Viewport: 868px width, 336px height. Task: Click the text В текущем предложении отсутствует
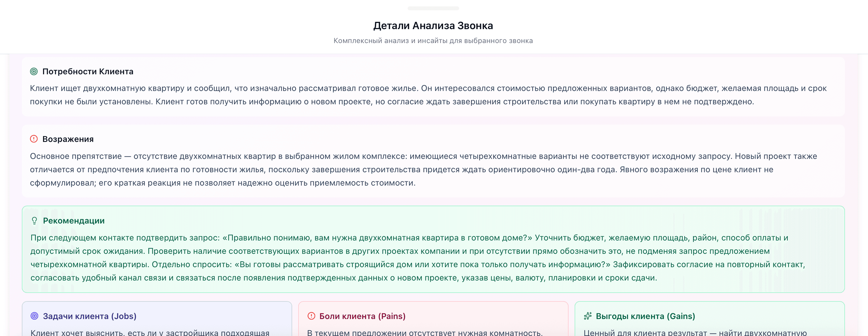425,332
